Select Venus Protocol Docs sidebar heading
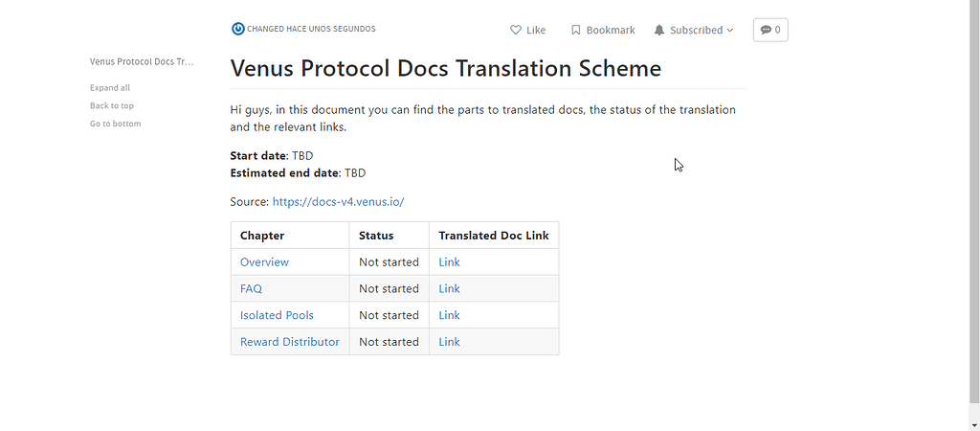The image size is (980, 431). 142,62
